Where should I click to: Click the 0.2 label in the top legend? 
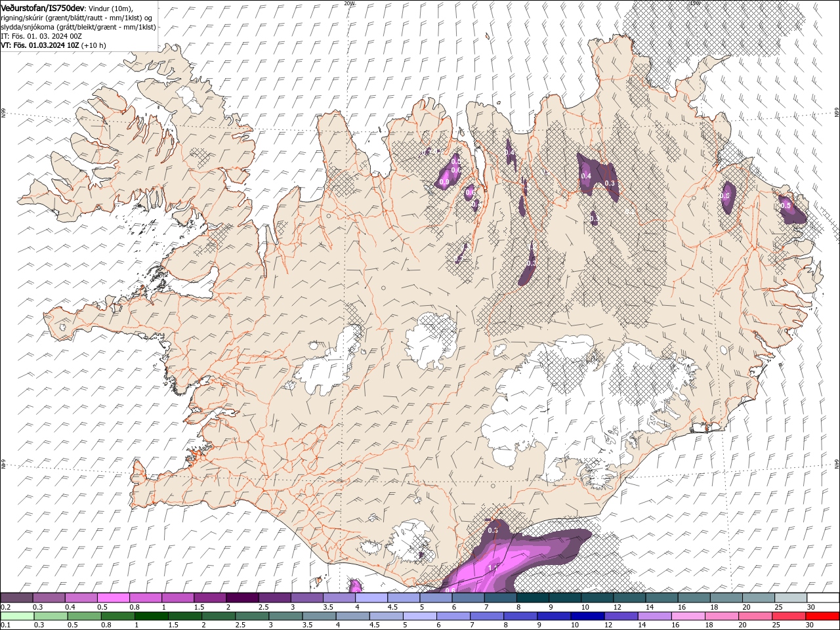pyautogui.click(x=5, y=607)
